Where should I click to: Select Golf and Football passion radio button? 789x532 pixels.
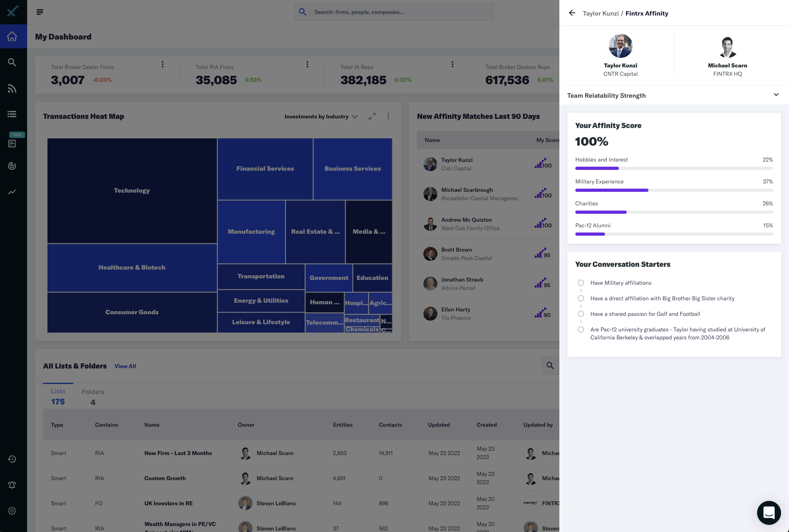point(580,314)
